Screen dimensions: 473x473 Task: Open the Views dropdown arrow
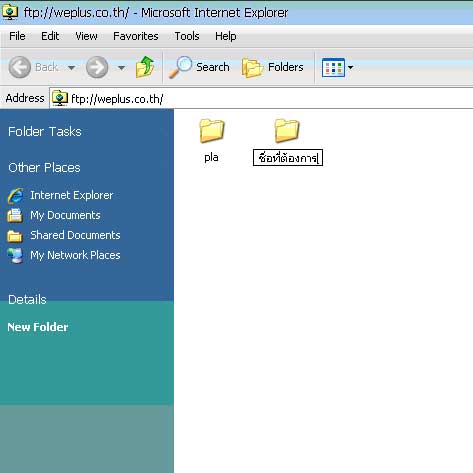350,68
